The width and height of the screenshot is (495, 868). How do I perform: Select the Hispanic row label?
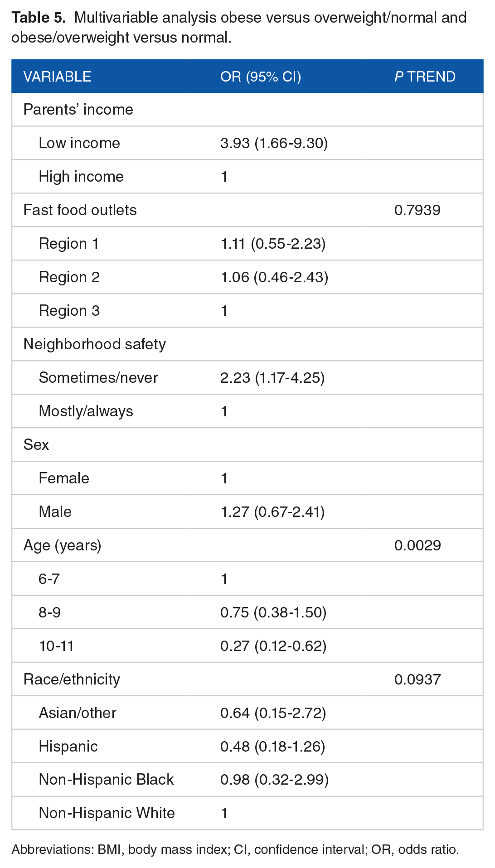(68, 747)
